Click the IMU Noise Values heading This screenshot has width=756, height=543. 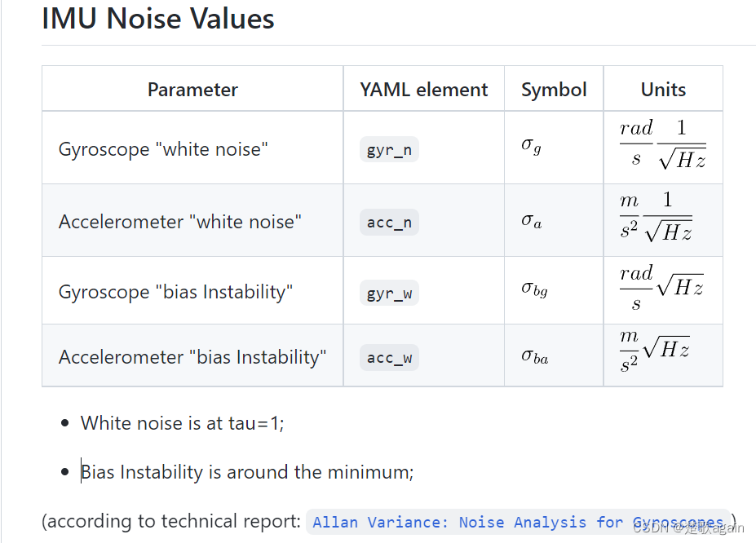click(x=158, y=19)
